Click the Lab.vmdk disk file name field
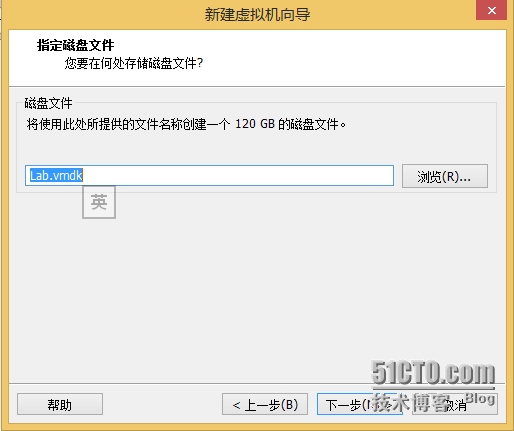The width and height of the screenshot is (514, 431). [209, 175]
